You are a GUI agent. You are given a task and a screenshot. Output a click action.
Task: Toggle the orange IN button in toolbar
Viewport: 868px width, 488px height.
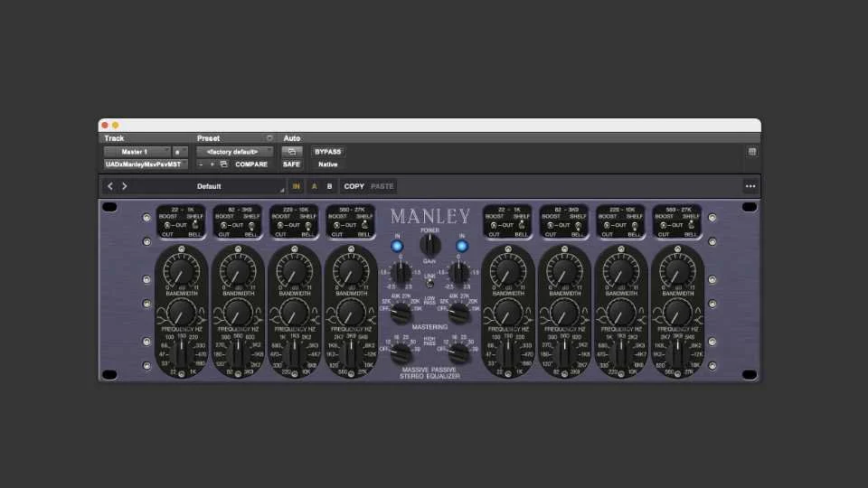click(x=297, y=186)
